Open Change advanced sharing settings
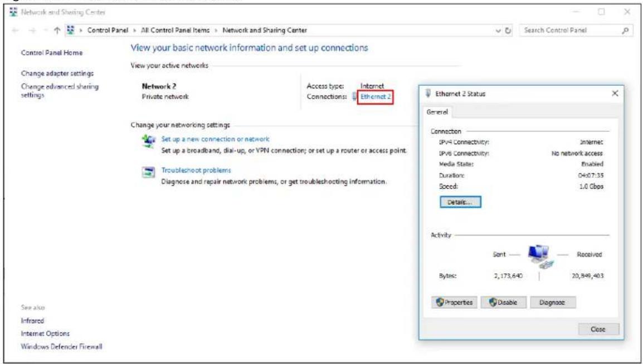Image resolution: width=643 pixels, height=364 pixels. click(60, 91)
